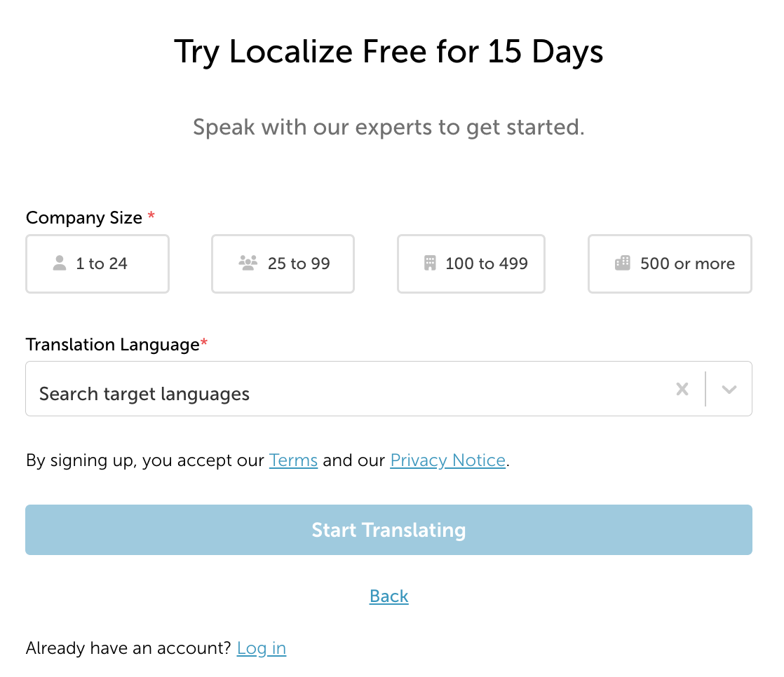This screenshot has height=677, width=784.
Task: Click the single person icon
Action: (x=60, y=263)
